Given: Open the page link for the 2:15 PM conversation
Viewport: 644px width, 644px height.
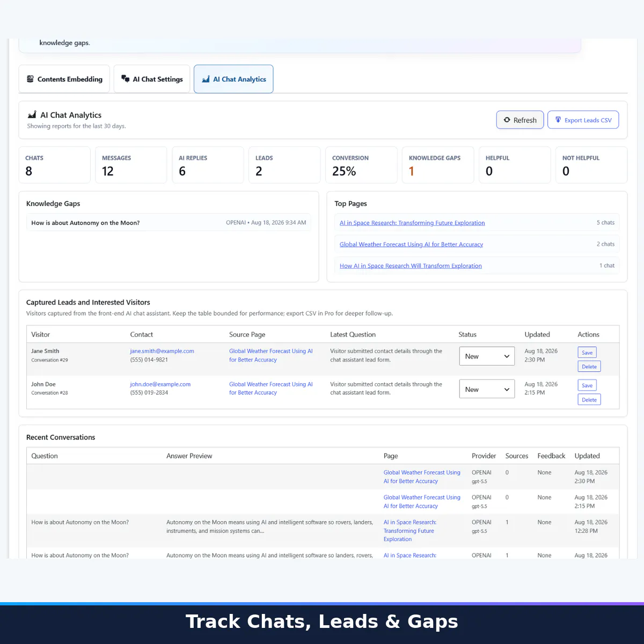Looking at the screenshot, I should point(422,502).
